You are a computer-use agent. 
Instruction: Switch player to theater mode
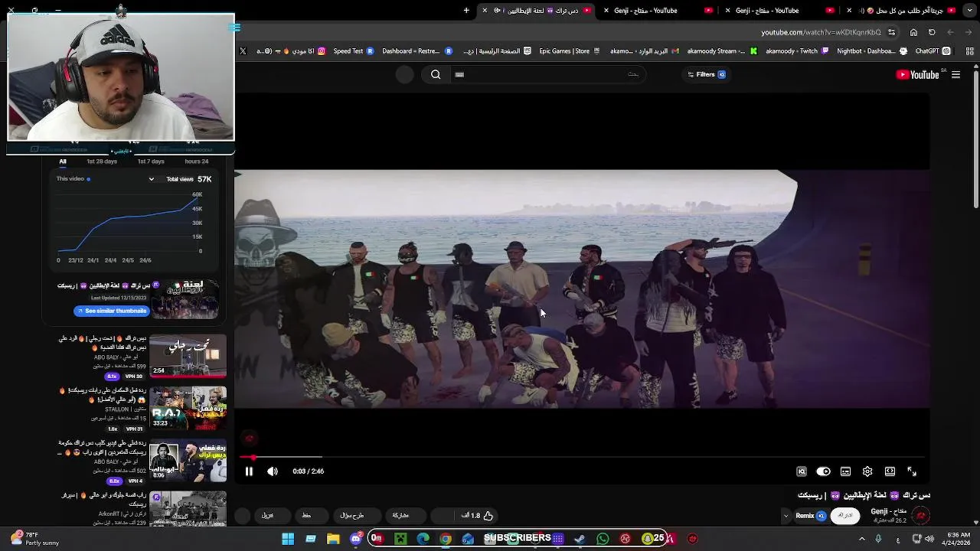890,471
